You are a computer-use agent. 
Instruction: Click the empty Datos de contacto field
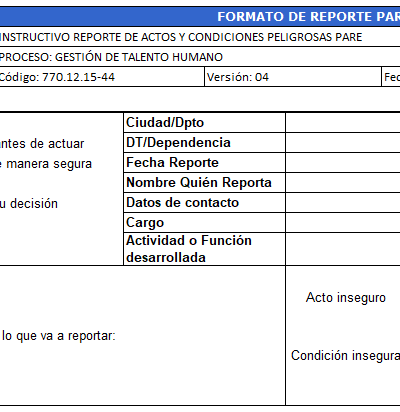pos(343,203)
